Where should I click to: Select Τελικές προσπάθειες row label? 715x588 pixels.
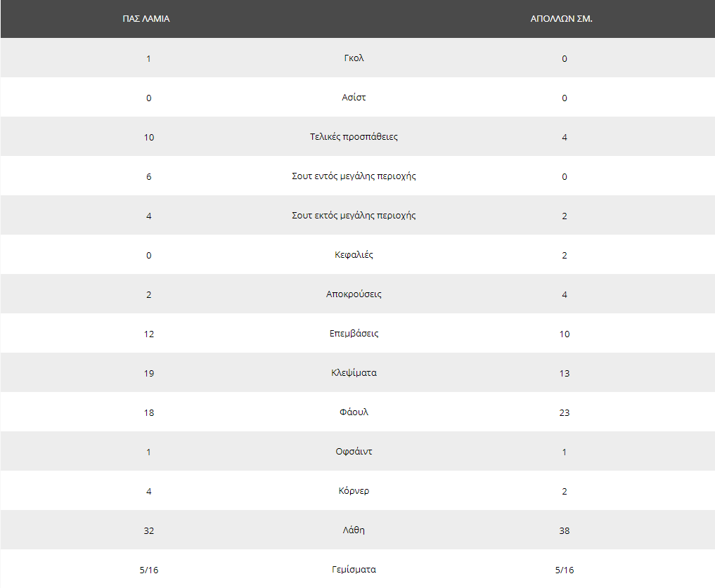(x=354, y=137)
